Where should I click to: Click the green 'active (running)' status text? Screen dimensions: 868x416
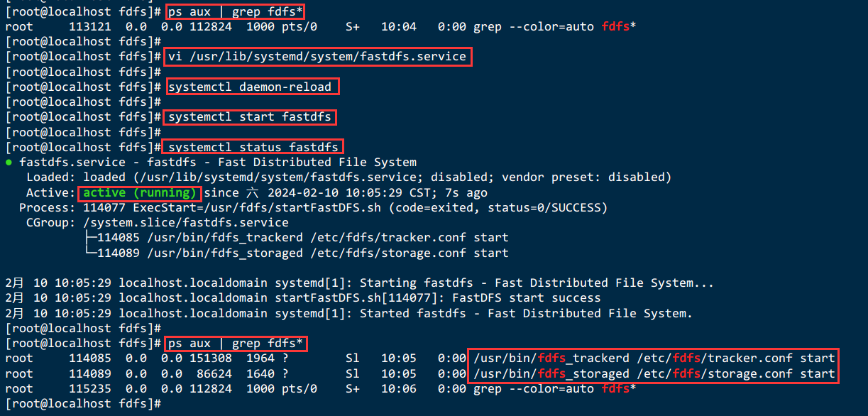[x=140, y=193]
